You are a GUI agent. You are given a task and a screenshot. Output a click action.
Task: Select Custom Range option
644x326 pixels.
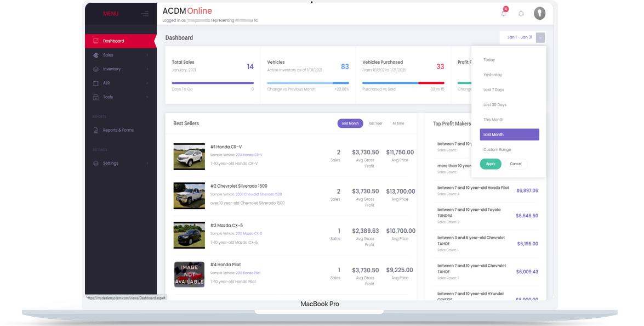click(509, 150)
